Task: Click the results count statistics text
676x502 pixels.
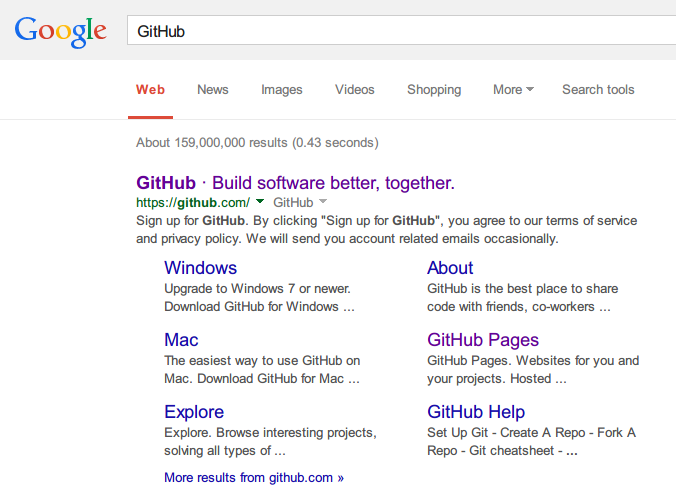Action: 257,143
